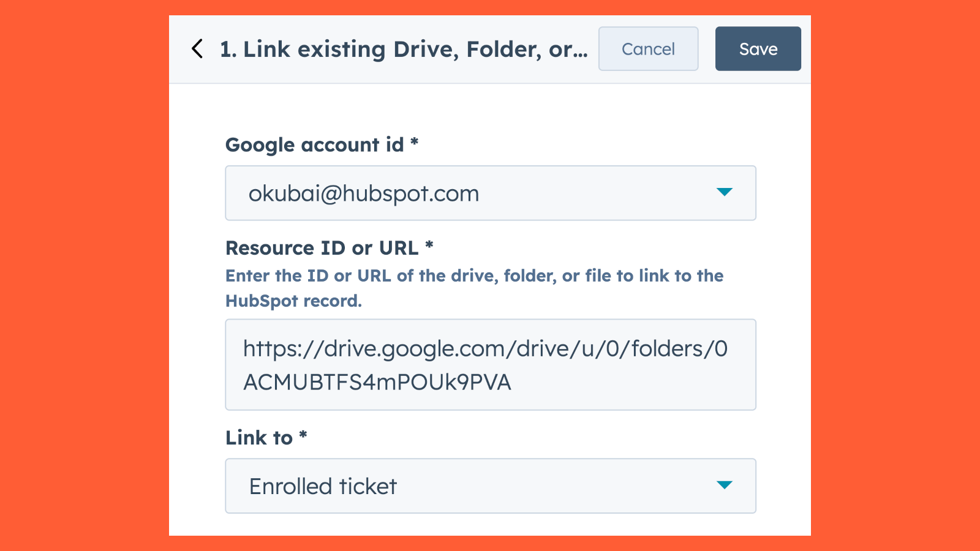The height and width of the screenshot is (551, 980).
Task: Click the okubai@hubspot.com selected value
Action: (363, 193)
